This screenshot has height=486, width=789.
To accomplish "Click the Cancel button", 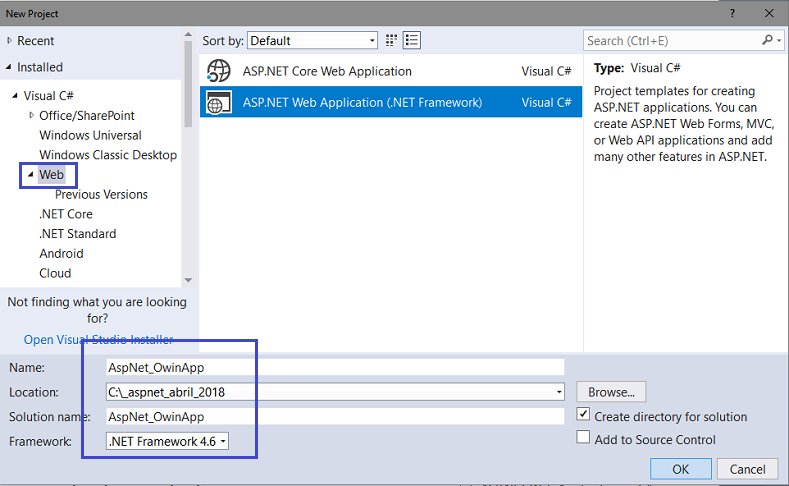I will pos(747,469).
